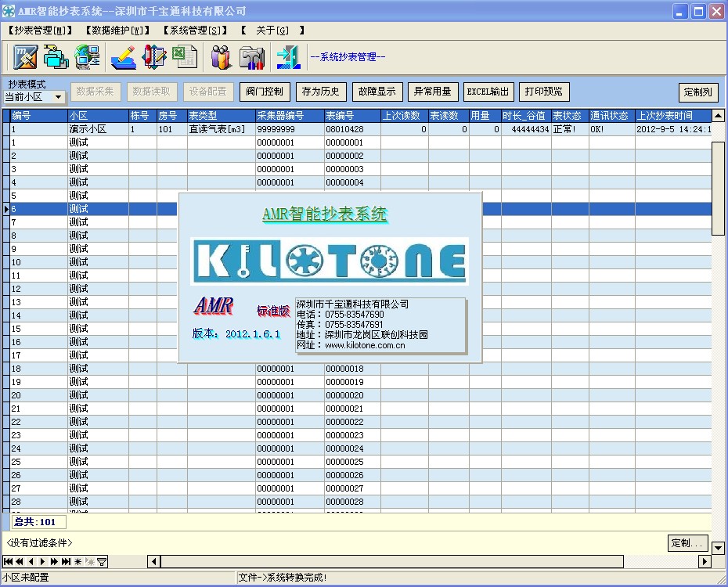
Task: Click the user group people icon
Action: click(x=221, y=57)
